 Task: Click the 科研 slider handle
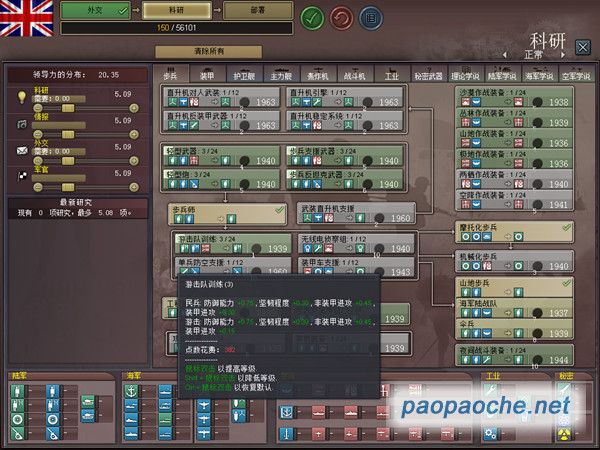[68, 108]
